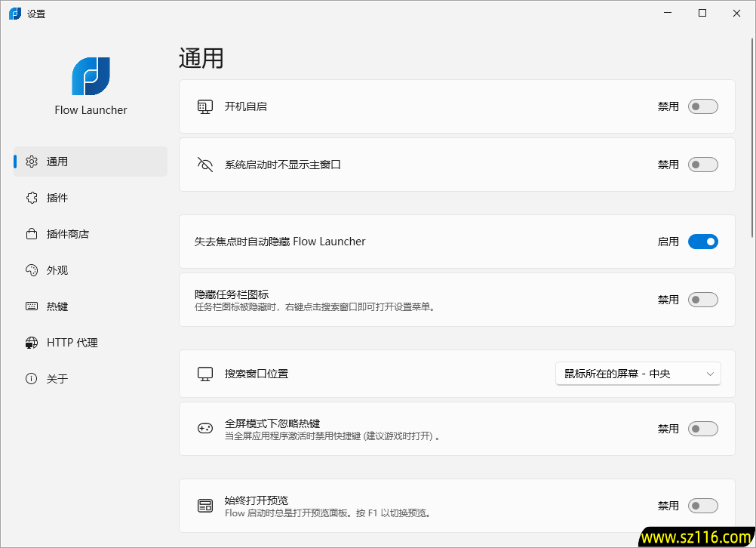Screen dimensions: 756x548
Task: Enable 始终打开预览 option
Action: 702,505
